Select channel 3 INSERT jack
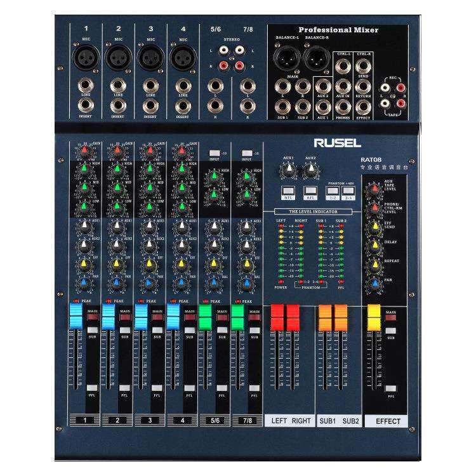 coord(151,106)
